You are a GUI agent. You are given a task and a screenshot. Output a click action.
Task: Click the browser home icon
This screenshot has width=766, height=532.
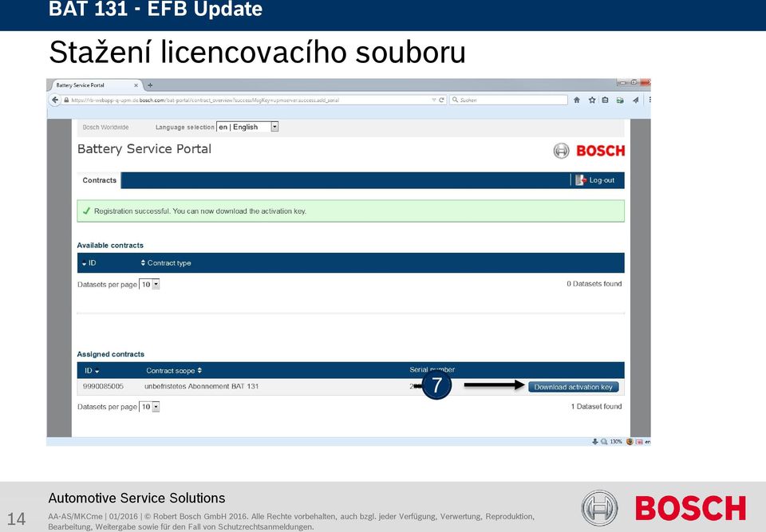coord(576,100)
